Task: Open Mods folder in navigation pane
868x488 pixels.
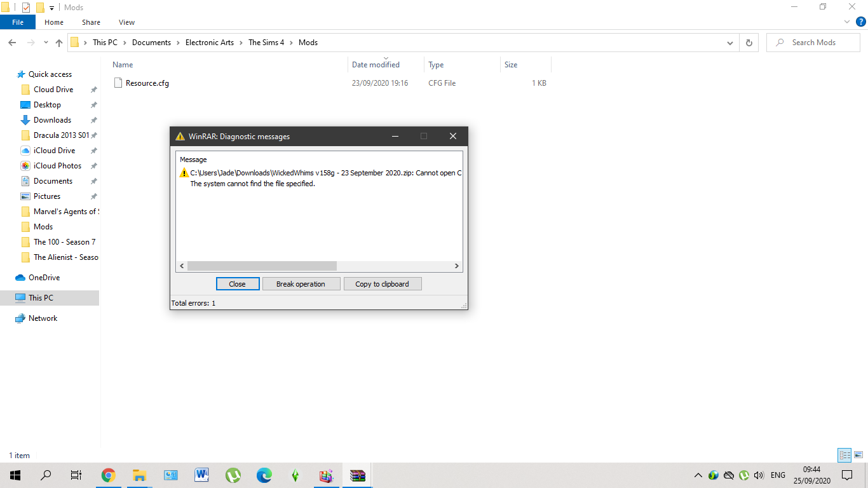Action: 43,227
